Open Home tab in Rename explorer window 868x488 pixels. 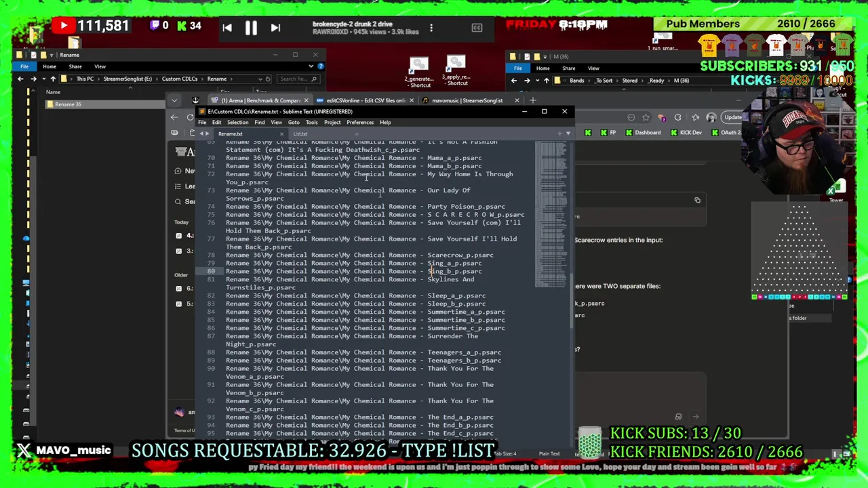[50, 66]
